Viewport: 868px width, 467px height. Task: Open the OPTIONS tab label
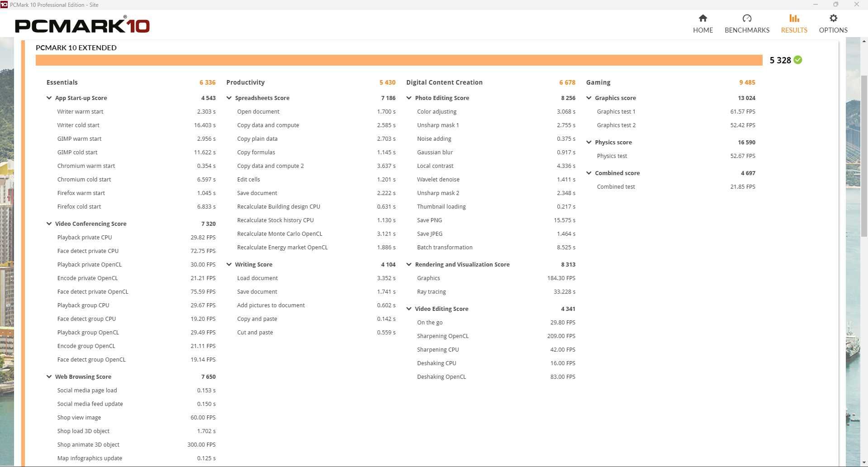pos(833,30)
